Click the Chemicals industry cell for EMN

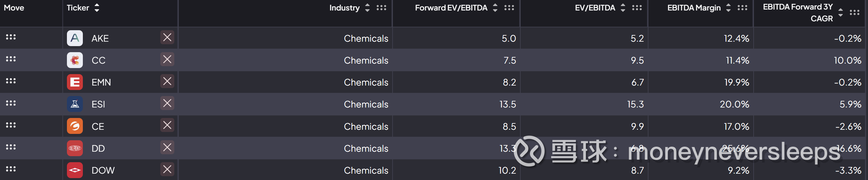coord(366,82)
